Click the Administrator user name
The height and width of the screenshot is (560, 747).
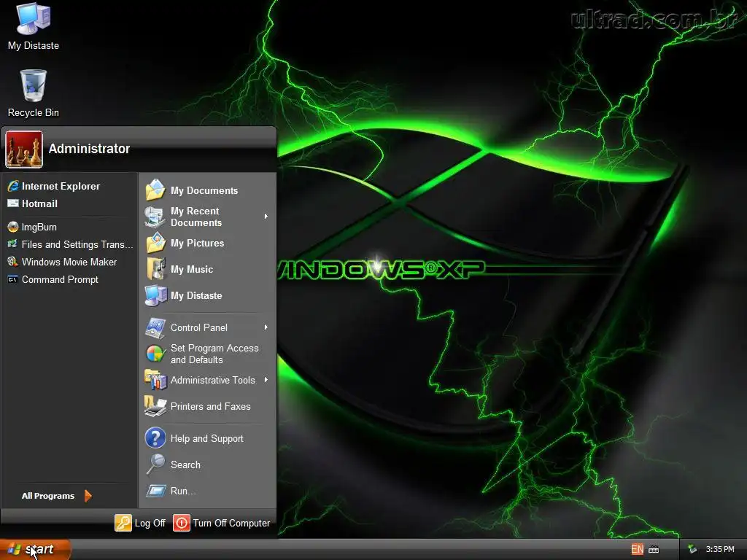(89, 149)
